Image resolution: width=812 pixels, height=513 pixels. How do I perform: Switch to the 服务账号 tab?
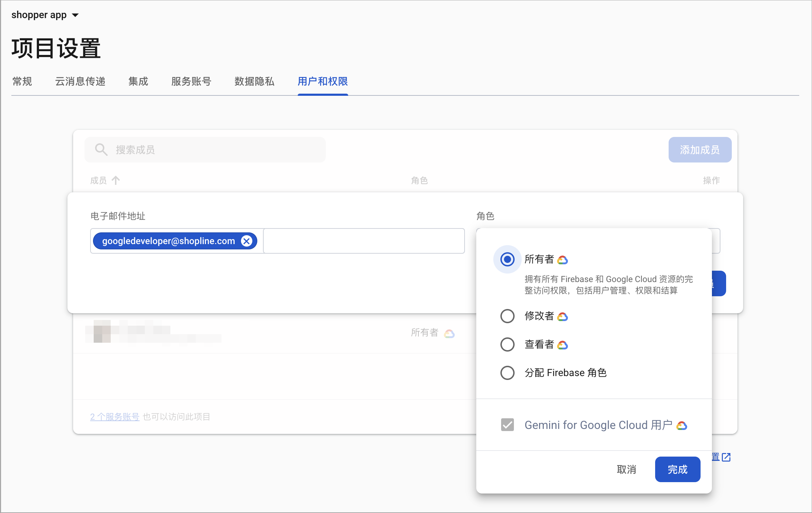coord(191,82)
